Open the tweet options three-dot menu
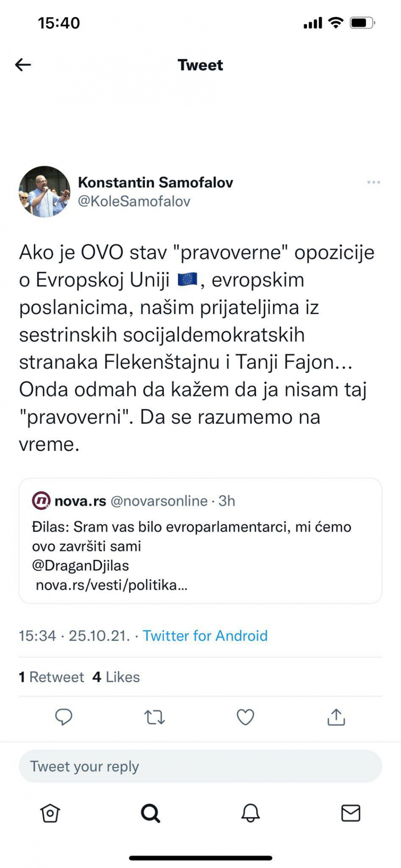This screenshot has height=868, width=401. click(x=374, y=182)
